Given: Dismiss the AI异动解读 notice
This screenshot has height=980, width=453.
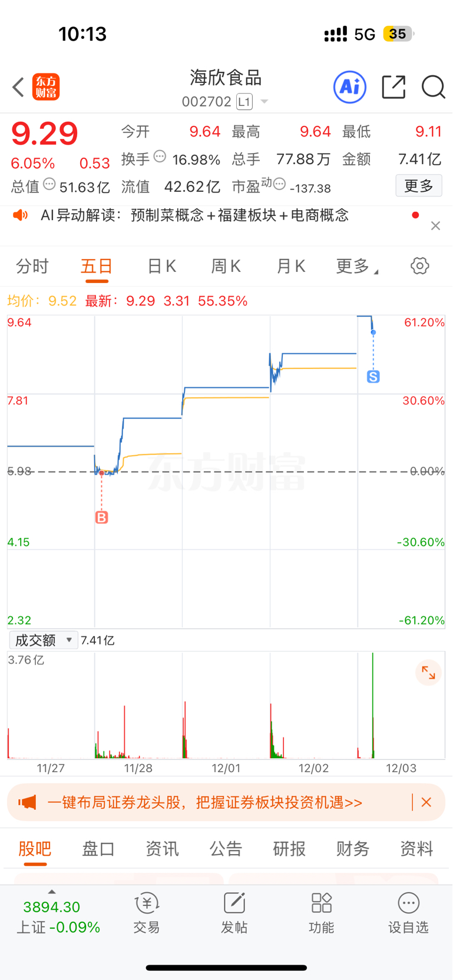Looking at the screenshot, I should point(435,226).
